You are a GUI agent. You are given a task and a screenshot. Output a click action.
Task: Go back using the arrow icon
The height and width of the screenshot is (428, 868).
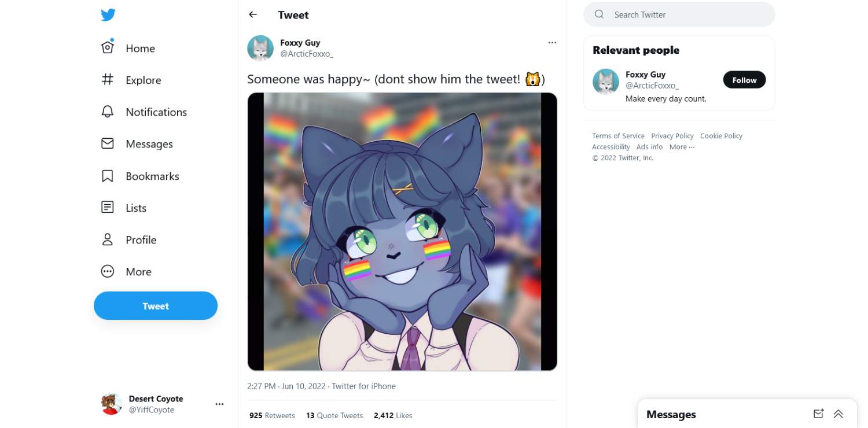(253, 15)
